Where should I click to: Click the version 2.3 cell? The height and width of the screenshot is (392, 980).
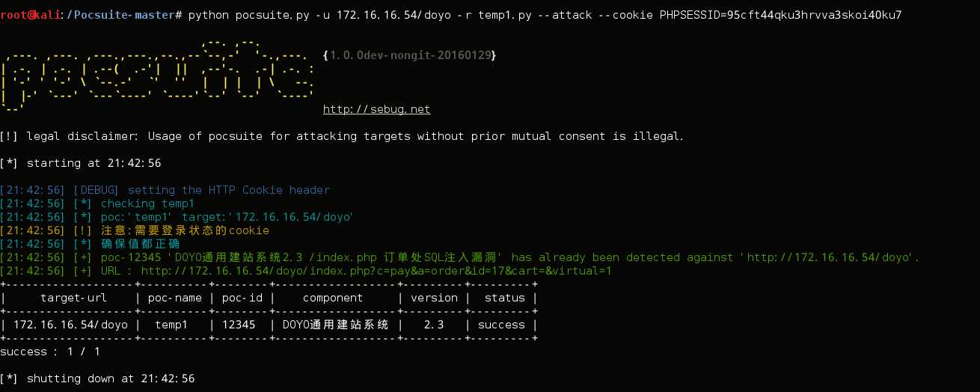pos(434,325)
